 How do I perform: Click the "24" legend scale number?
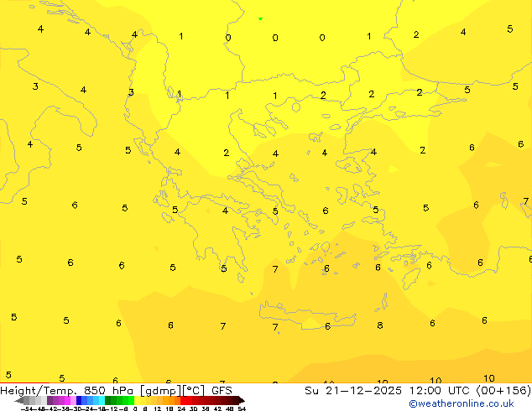click(x=181, y=409)
